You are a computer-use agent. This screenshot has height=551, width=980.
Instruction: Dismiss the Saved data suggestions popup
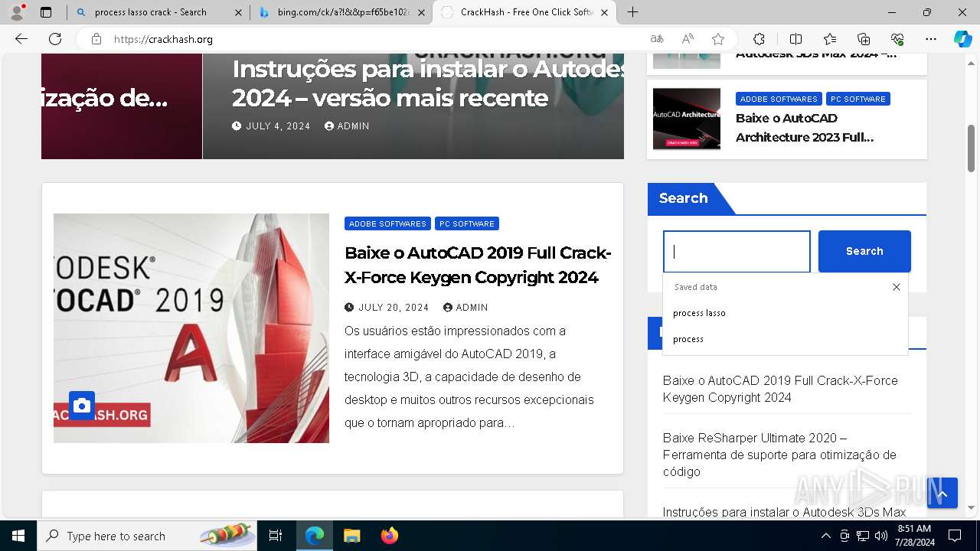896,287
